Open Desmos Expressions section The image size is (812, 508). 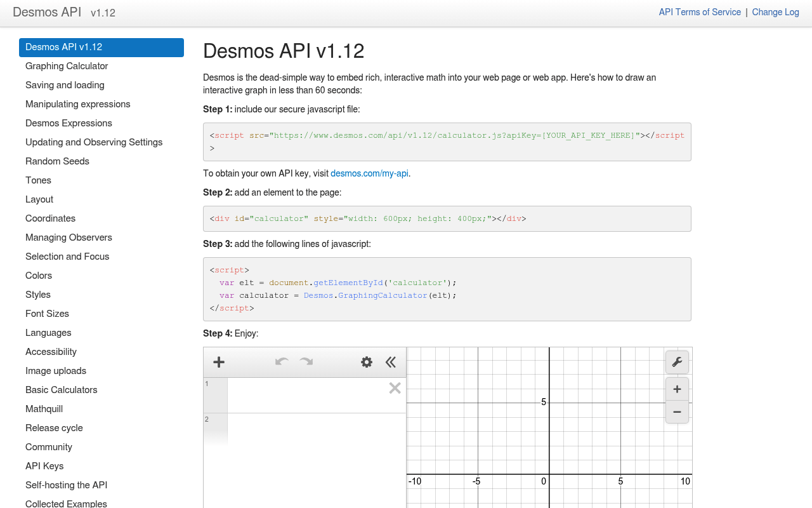click(x=101, y=123)
